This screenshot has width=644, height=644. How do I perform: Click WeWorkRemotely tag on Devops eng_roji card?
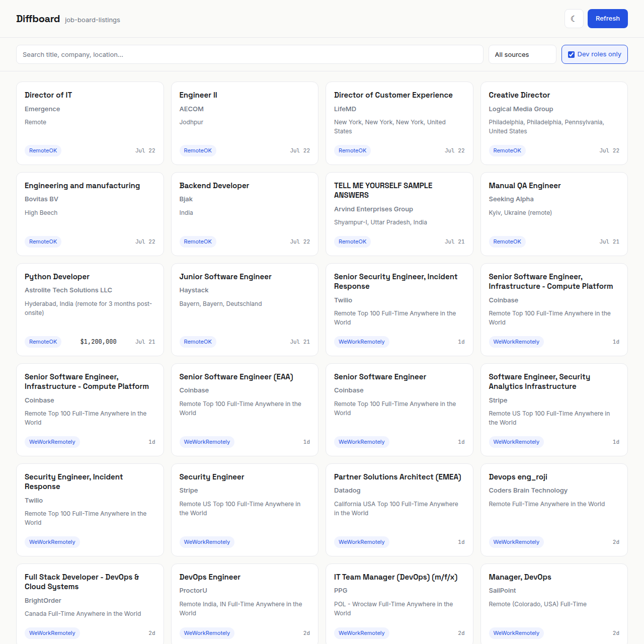tap(516, 542)
